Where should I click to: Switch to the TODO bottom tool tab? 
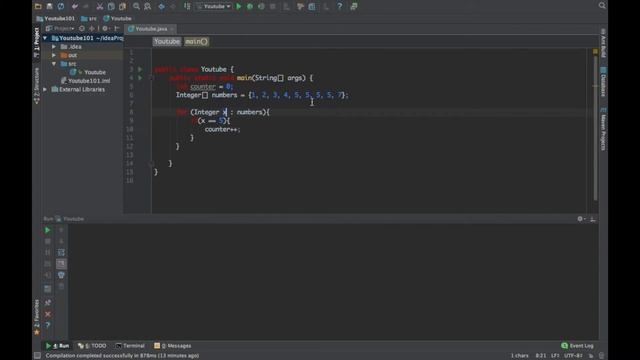pyautogui.click(x=92, y=346)
